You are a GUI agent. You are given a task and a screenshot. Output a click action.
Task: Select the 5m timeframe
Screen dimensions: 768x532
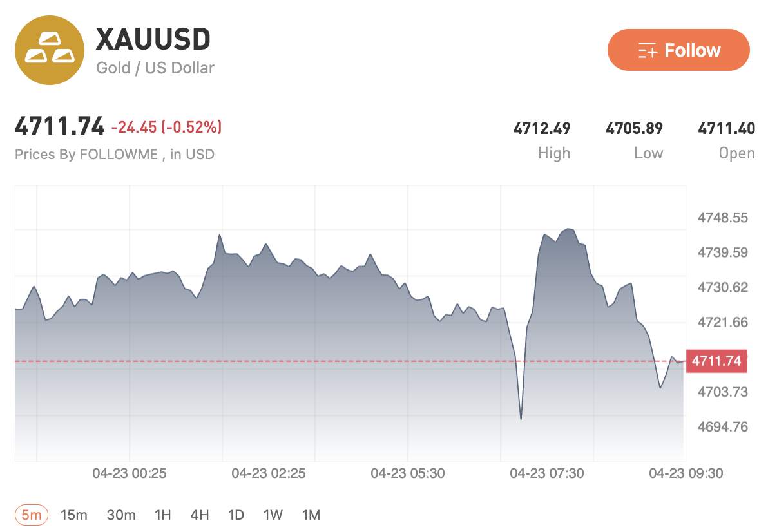(31, 515)
